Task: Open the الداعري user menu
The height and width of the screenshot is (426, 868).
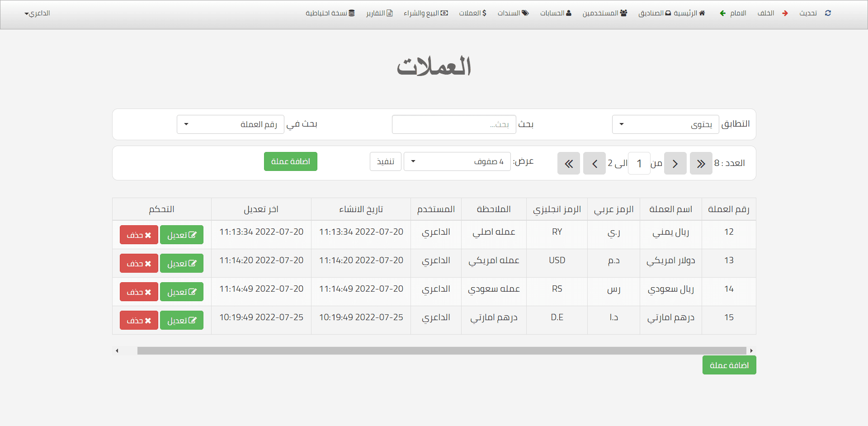Action: coord(37,13)
